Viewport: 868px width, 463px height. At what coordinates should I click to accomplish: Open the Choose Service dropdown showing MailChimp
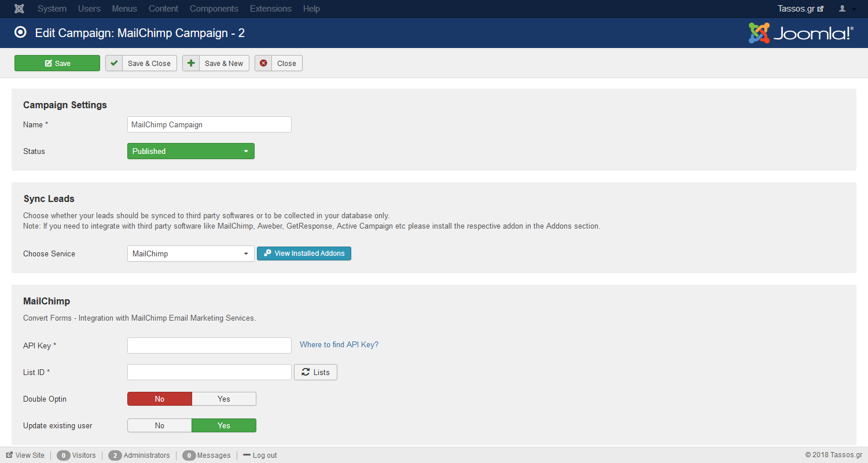pyautogui.click(x=191, y=253)
